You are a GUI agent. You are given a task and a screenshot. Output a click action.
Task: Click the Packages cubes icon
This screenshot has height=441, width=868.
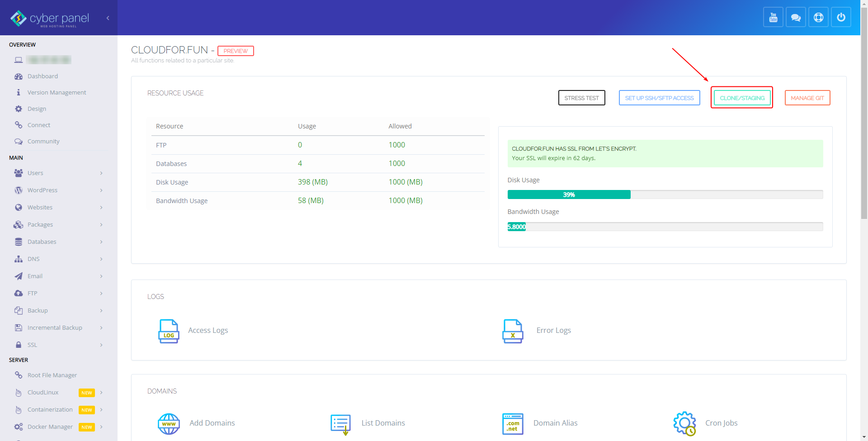coord(19,225)
